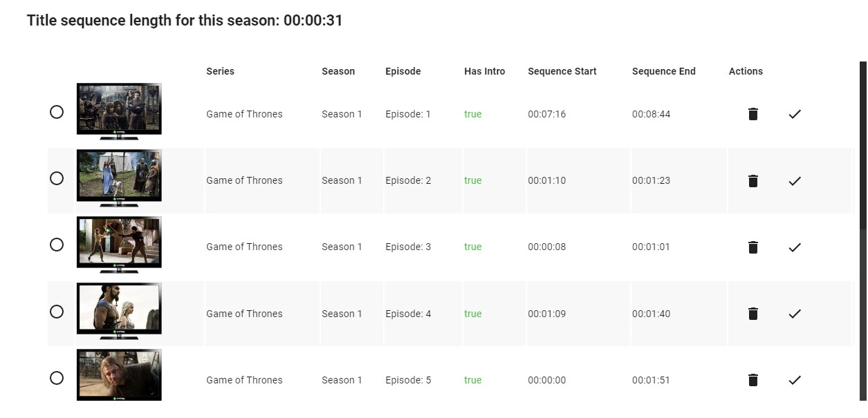This screenshot has width=868, height=418.
Task: Delete the Episode 1 intro entry
Action: click(x=753, y=114)
